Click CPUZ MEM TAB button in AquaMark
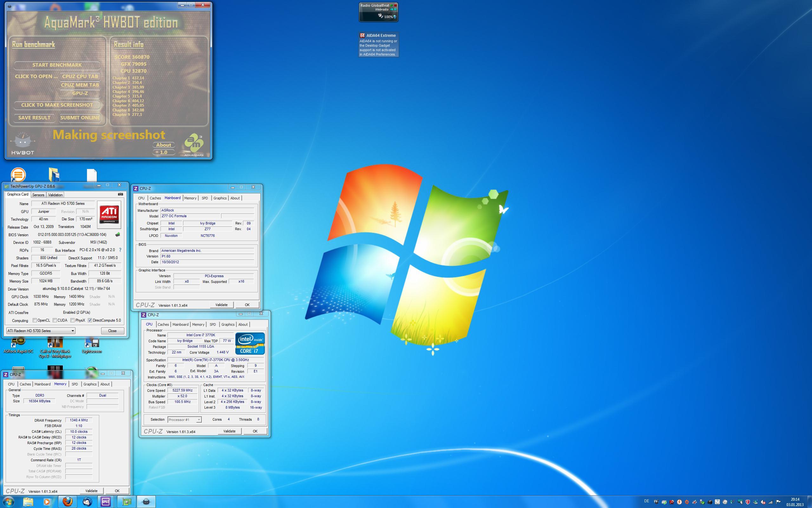This screenshot has width=812, height=508. coord(80,85)
